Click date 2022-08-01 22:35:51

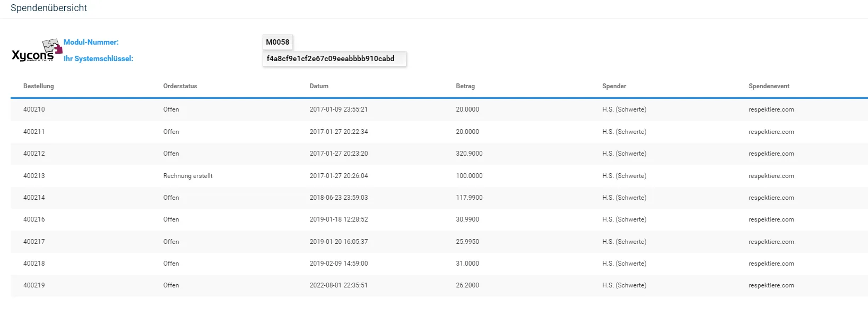click(x=338, y=285)
